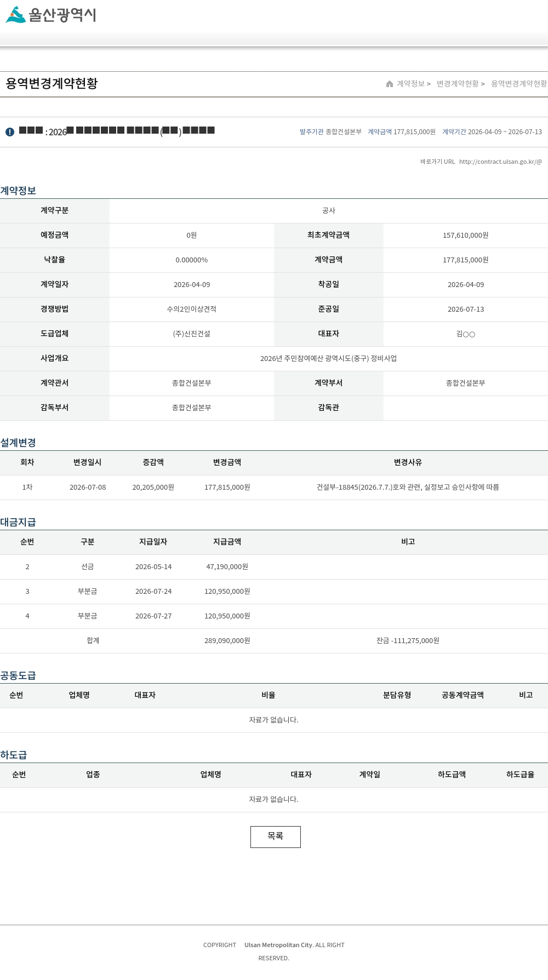
Task: Open the 변경계약현황 breadcrumb link
Action: [458, 84]
